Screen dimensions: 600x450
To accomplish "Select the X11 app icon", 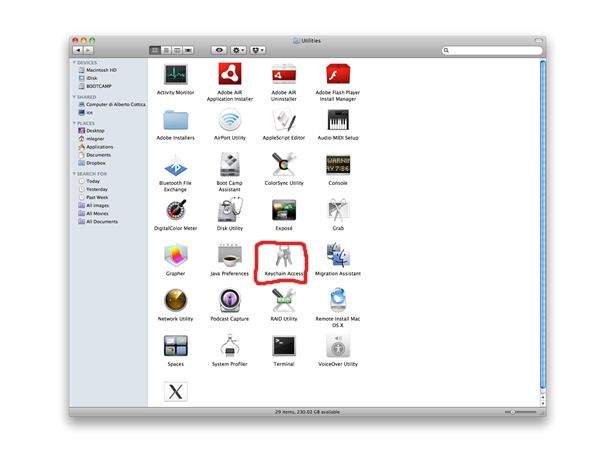I will point(176,391).
